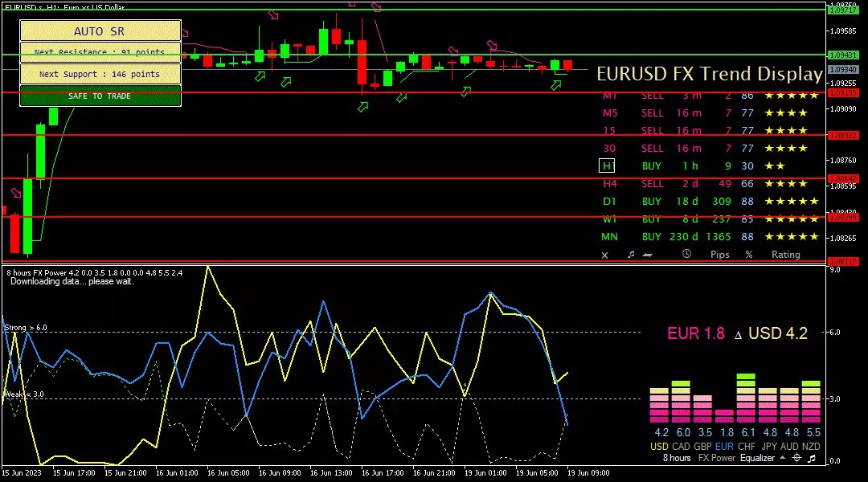Click the Strong > 6.0 level label
Image resolution: width=868 pixels, height=482 pixels.
click(26, 328)
